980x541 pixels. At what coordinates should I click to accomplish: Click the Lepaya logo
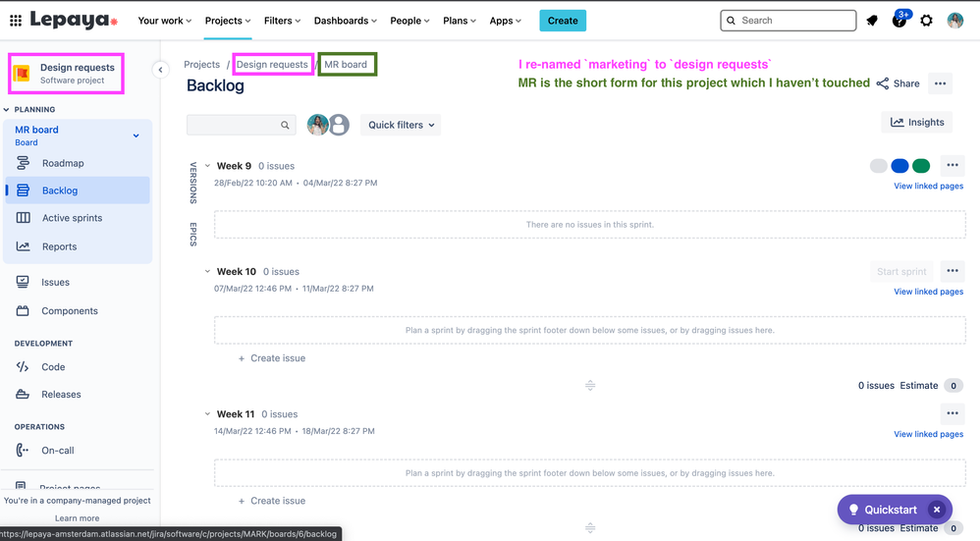[x=74, y=20]
